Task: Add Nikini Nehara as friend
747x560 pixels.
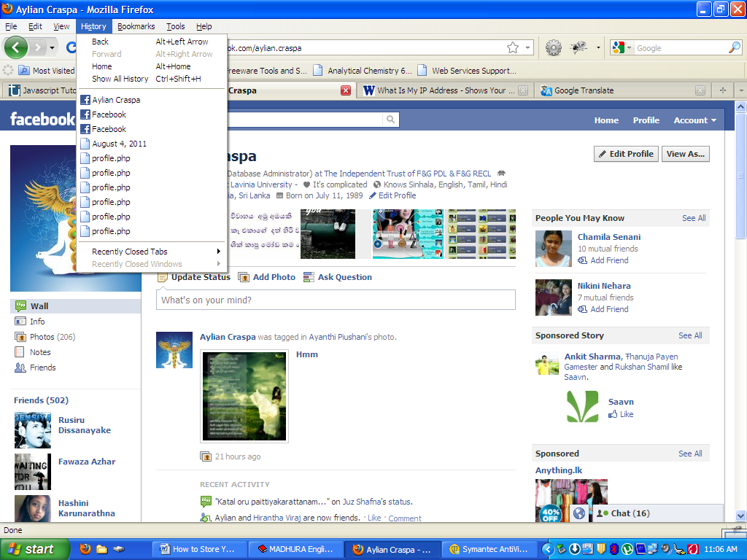Action: pos(603,309)
